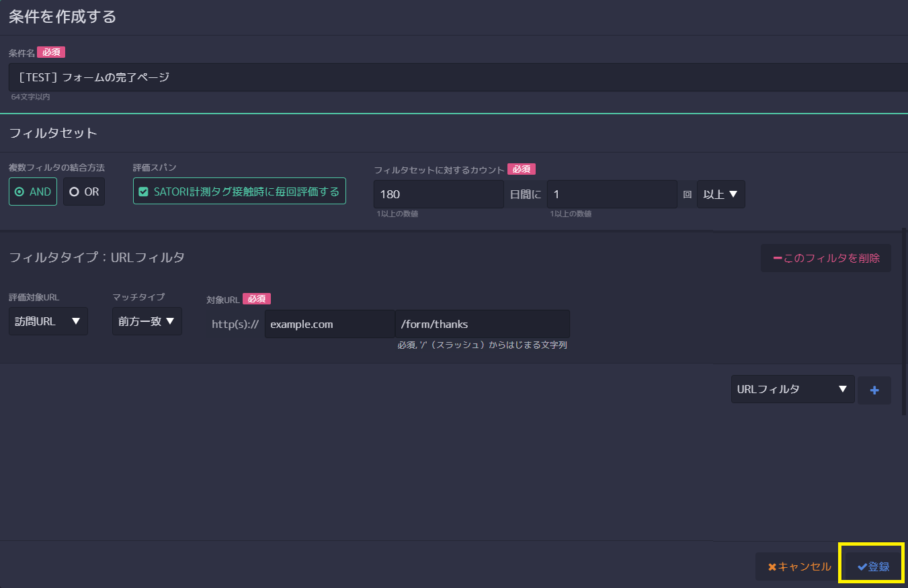The width and height of the screenshot is (908, 588).
Task: Click the checkmark 登録 register button
Action: click(x=873, y=566)
